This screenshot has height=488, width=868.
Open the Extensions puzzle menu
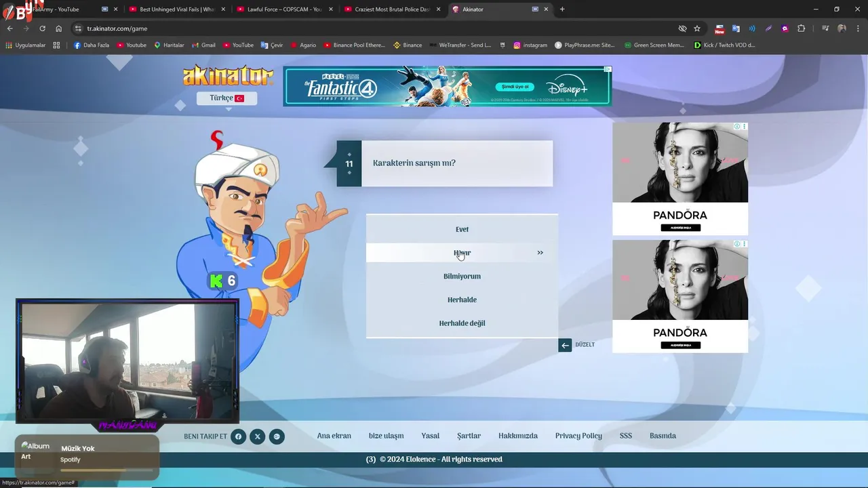801,28
